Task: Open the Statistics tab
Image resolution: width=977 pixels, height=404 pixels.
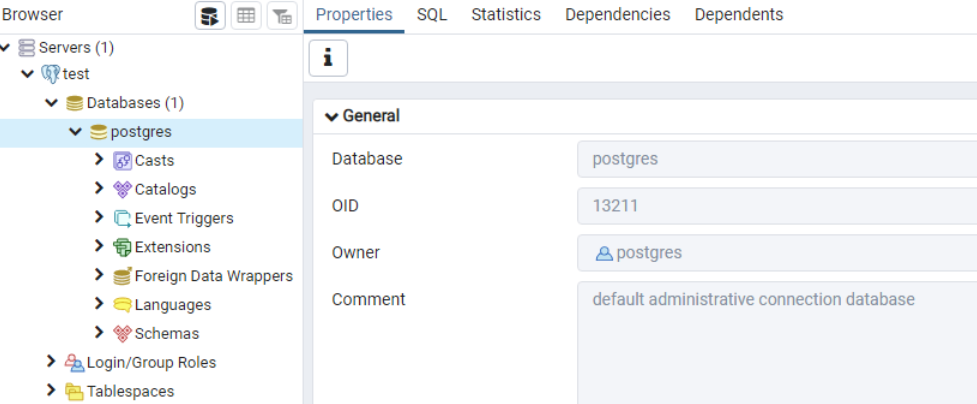Action: click(x=506, y=15)
